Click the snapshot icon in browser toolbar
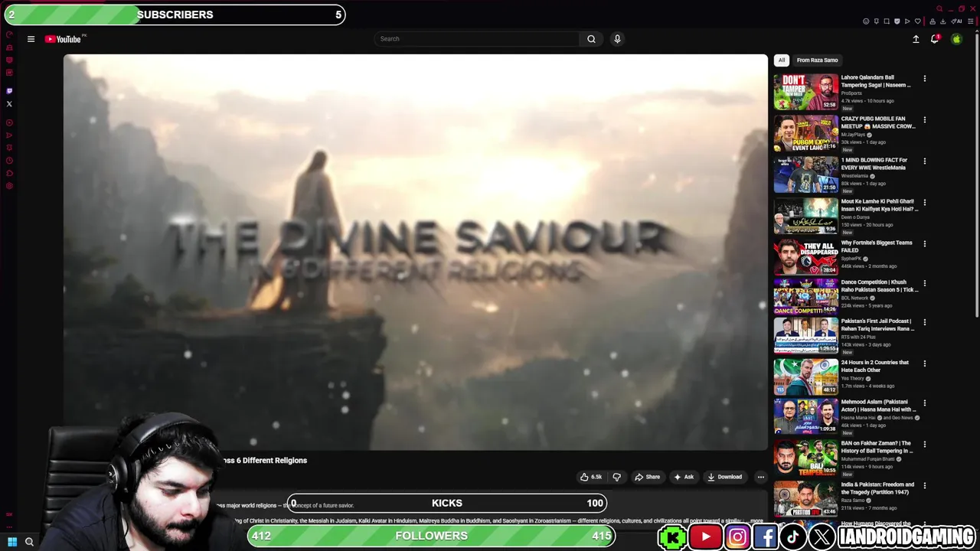The height and width of the screenshot is (551, 980). [x=887, y=21]
